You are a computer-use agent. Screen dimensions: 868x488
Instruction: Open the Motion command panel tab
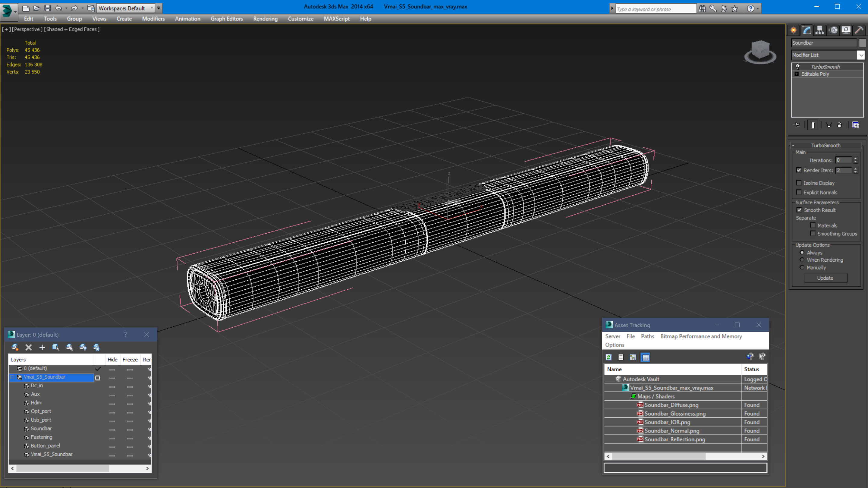pos(833,30)
